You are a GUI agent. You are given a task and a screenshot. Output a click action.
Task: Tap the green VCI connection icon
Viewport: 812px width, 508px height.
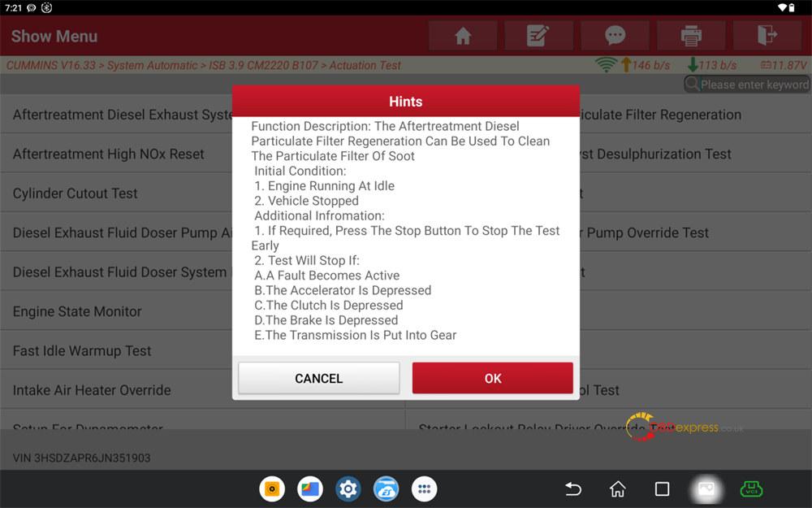tap(751, 488)
